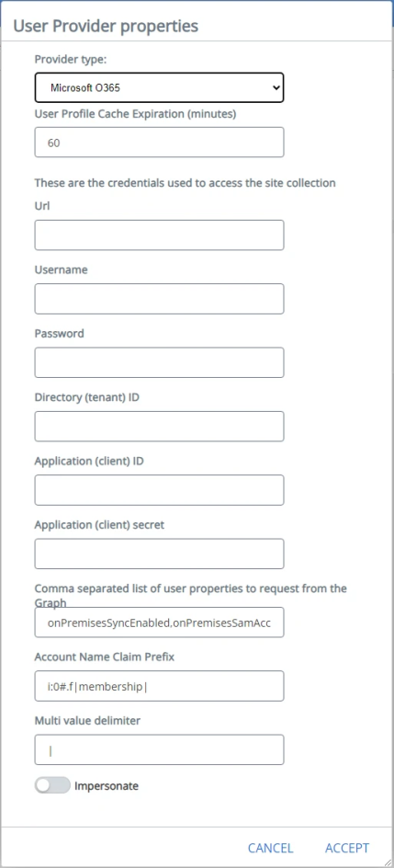The height and width of the screenshot is (868, 394).
Task: Focus the Url input field
Action: pos(159,235)
